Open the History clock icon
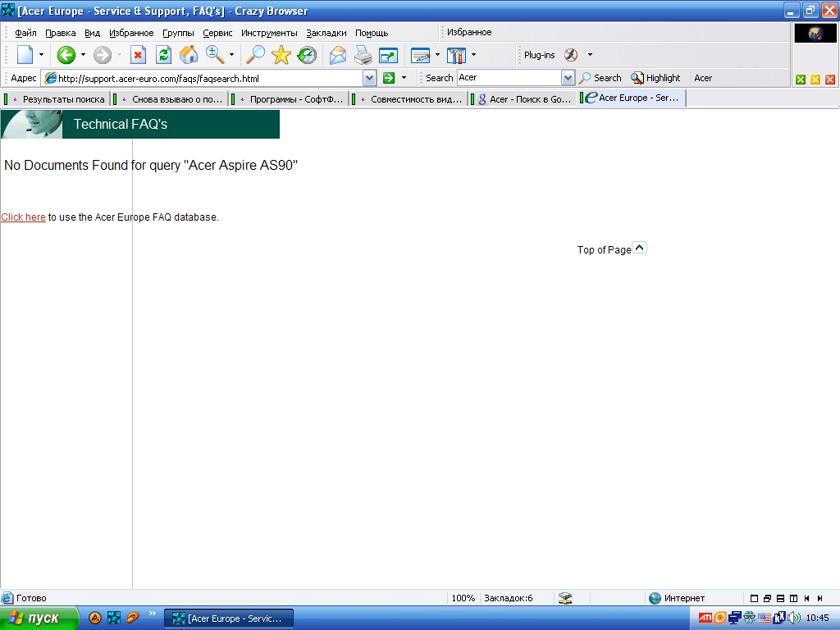The height and width of the screenshot is (630, 840). (307, 55)
